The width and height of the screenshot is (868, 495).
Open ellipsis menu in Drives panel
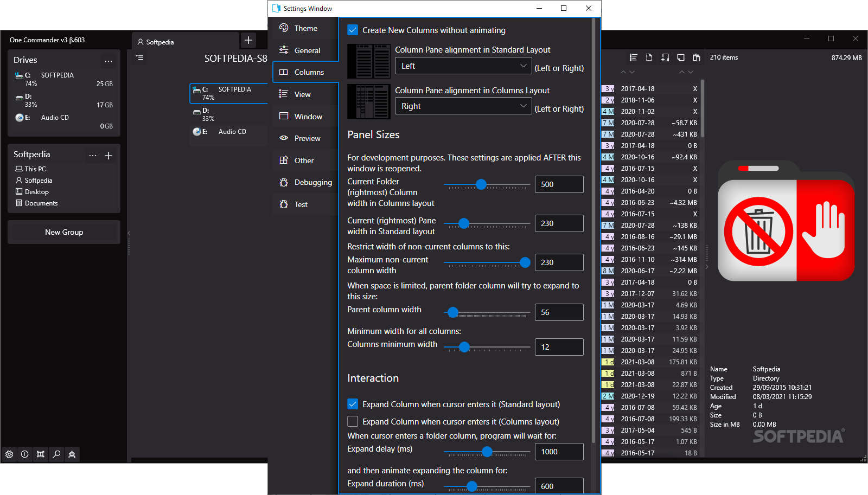point(108,61)
